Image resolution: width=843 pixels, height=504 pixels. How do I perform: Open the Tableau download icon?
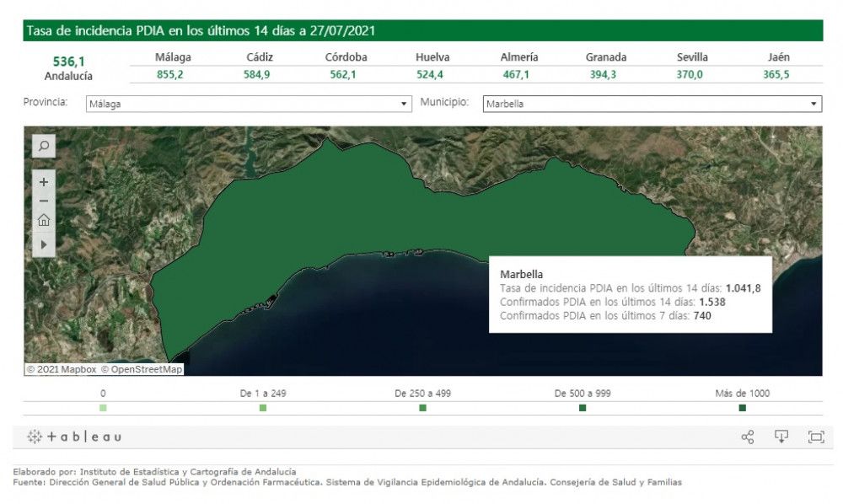(781, 437)
